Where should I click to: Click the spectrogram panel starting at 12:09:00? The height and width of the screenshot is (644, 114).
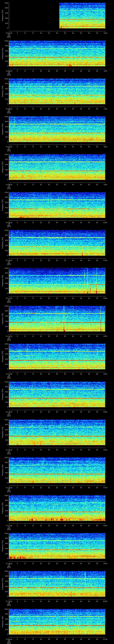(57, 205)
